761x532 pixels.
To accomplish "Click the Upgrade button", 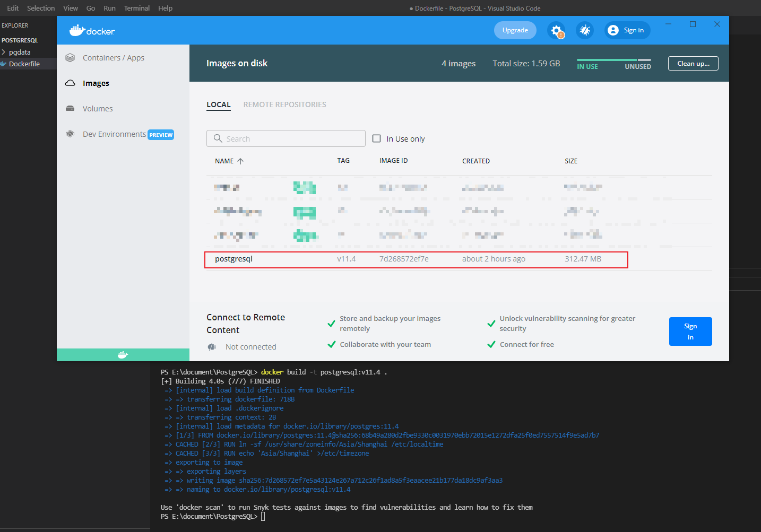I will point(515,30).
